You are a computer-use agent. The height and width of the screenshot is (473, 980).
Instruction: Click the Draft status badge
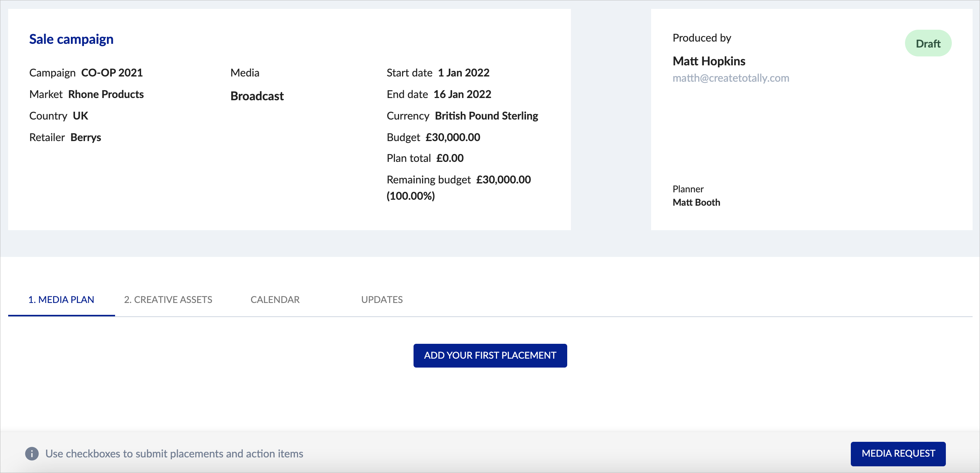[x=928, y=43]
